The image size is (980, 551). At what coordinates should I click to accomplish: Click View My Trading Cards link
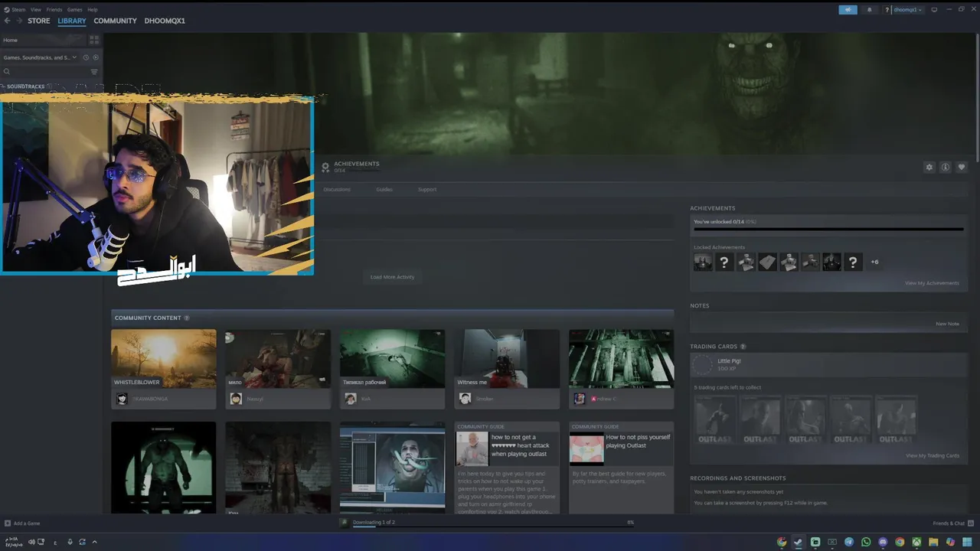pos(933,455)
